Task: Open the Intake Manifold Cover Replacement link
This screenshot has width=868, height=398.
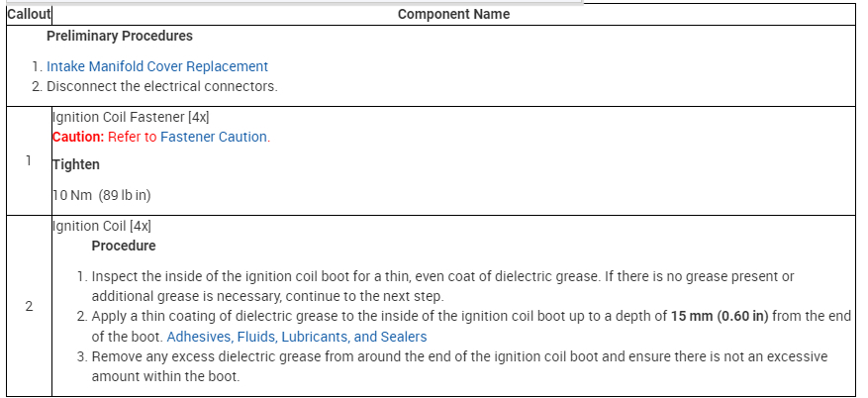Action: [156, 66]
